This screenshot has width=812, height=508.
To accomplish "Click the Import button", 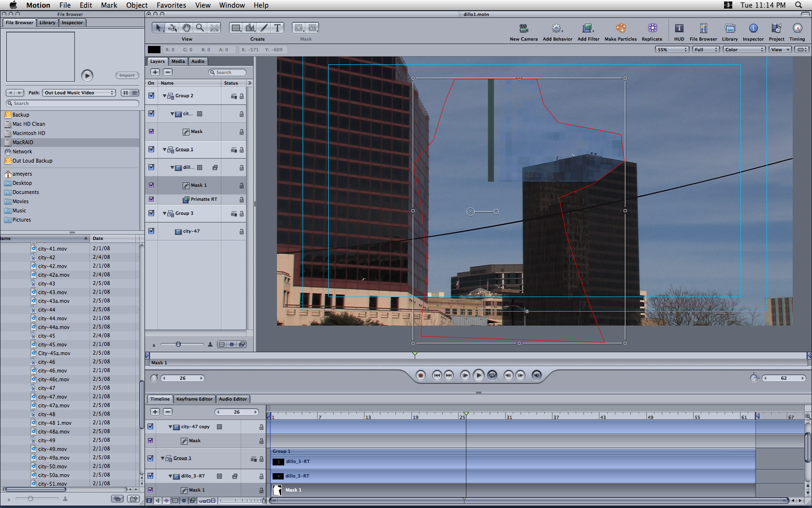I will point(127,75).
